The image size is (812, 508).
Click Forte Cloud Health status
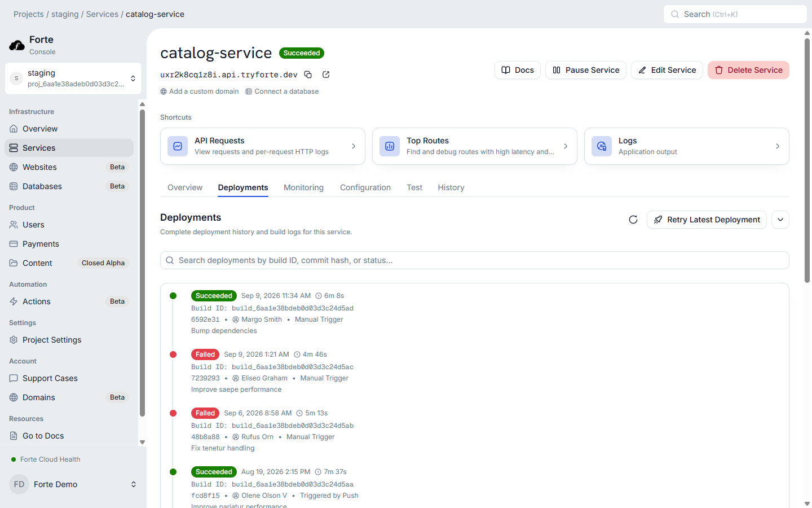point(46,459)
